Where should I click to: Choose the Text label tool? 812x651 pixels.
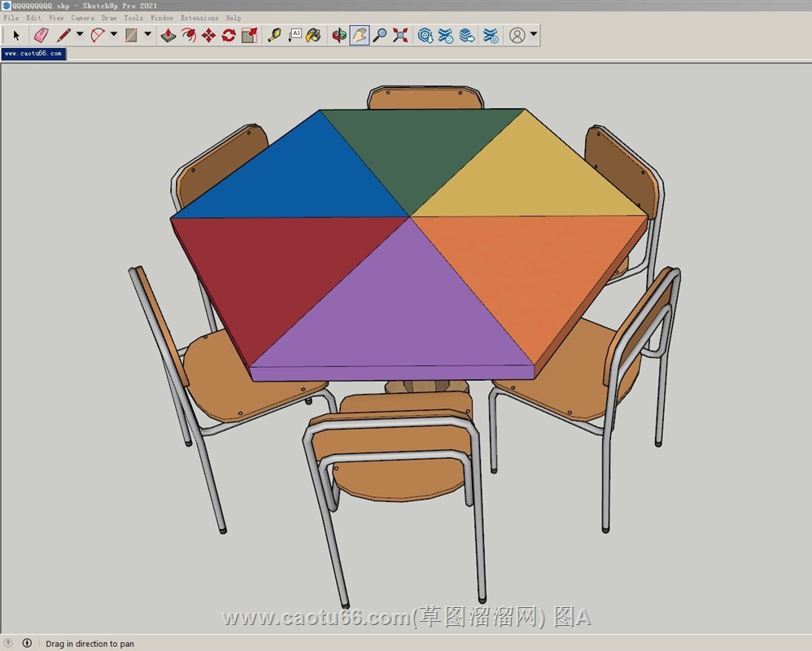pyautogui.click(x=295, y=35)
